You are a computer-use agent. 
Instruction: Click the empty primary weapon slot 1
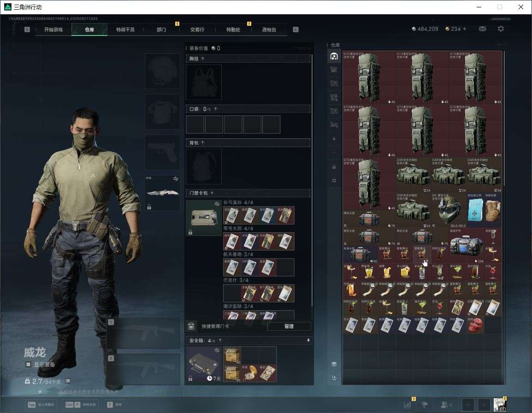coord(143,333)
